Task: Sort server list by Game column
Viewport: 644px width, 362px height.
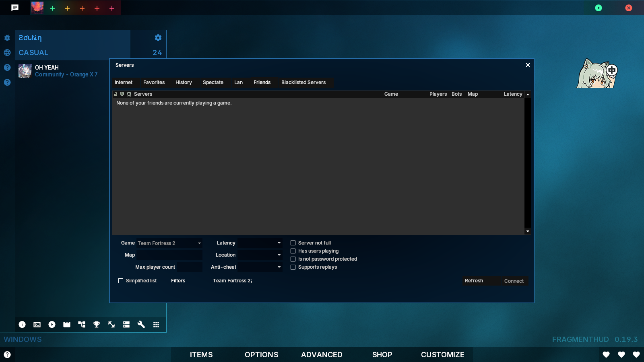Action: (391, 94)
